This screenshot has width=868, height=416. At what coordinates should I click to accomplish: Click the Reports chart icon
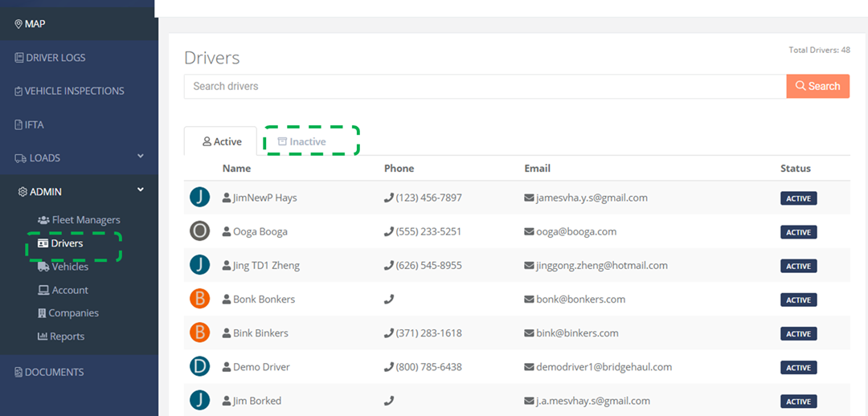tap(42, 336)
